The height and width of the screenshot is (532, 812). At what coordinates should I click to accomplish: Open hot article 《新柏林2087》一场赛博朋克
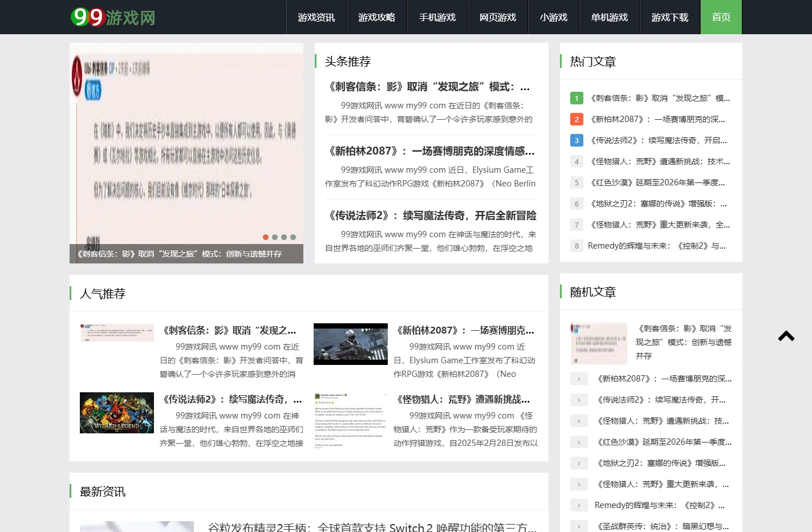pos(657,119)
